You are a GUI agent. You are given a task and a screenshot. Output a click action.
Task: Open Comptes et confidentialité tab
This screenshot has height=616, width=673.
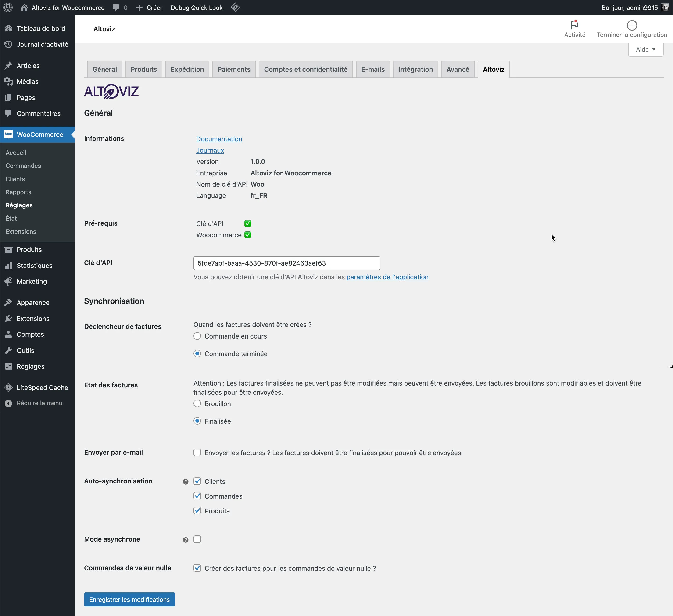[x=306, y=69]
